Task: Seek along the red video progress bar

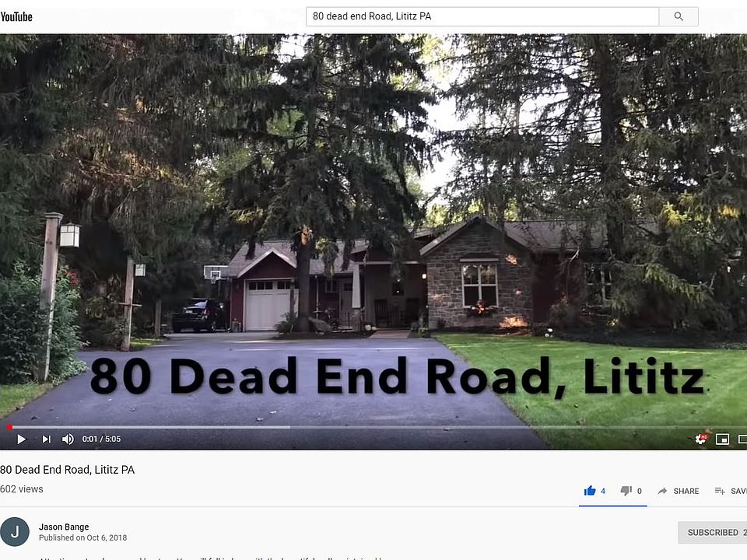Action: (x=373, y=427)
